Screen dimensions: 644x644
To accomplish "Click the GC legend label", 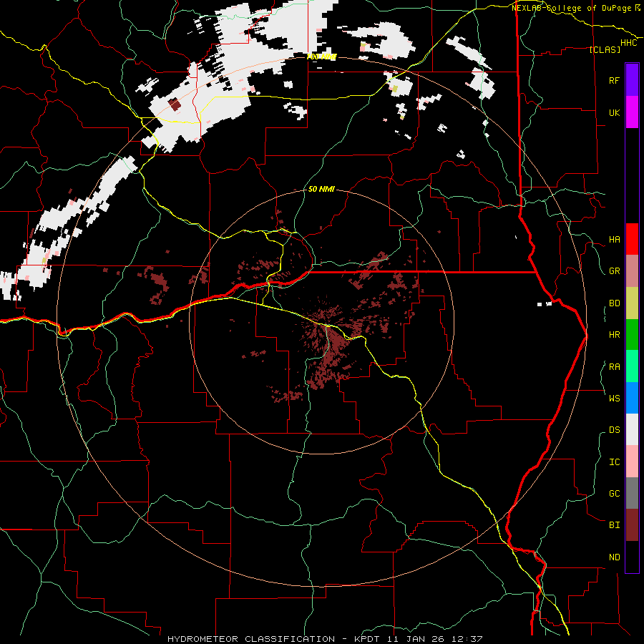I will [x=614, y=493].
